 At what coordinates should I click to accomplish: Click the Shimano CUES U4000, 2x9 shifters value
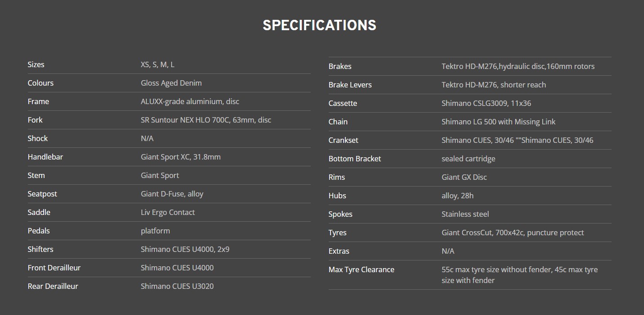tap(185, 249)
